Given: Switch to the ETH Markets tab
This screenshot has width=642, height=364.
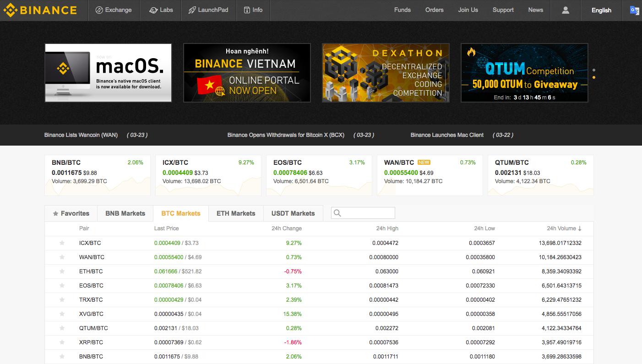Looking at the screenshot, I should [236, 213].
